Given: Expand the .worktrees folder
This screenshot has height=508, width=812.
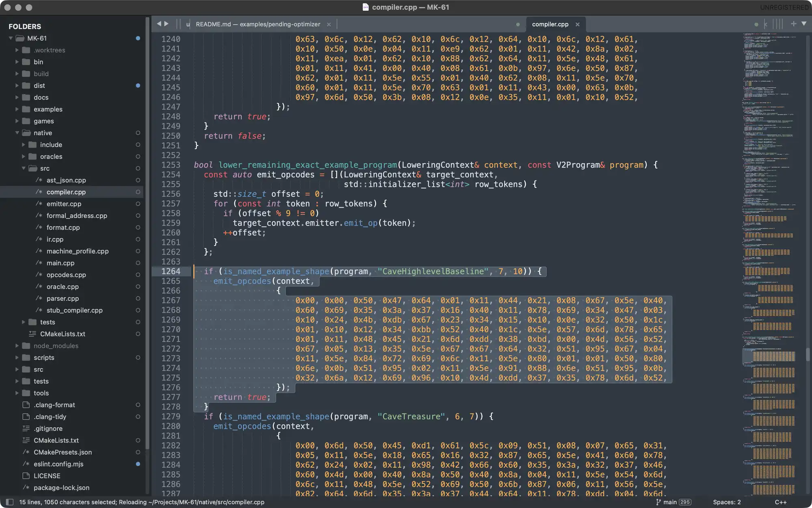Looking at the screenshot, I should click(17, 50).
